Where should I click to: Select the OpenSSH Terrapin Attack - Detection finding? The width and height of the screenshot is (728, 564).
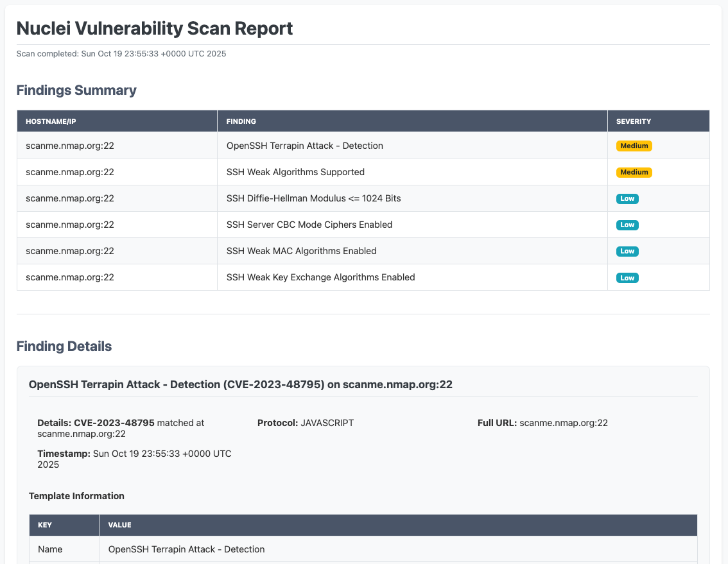pos(305,146)
